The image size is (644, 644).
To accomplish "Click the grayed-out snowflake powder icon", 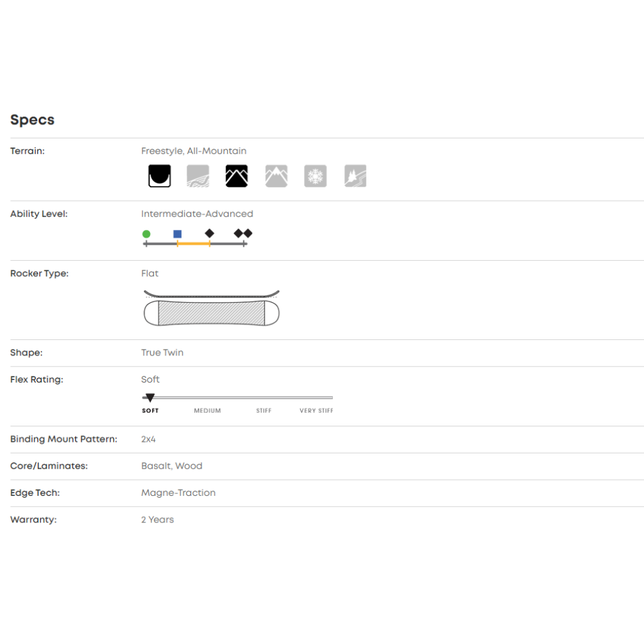I will [x=316, y=176].
